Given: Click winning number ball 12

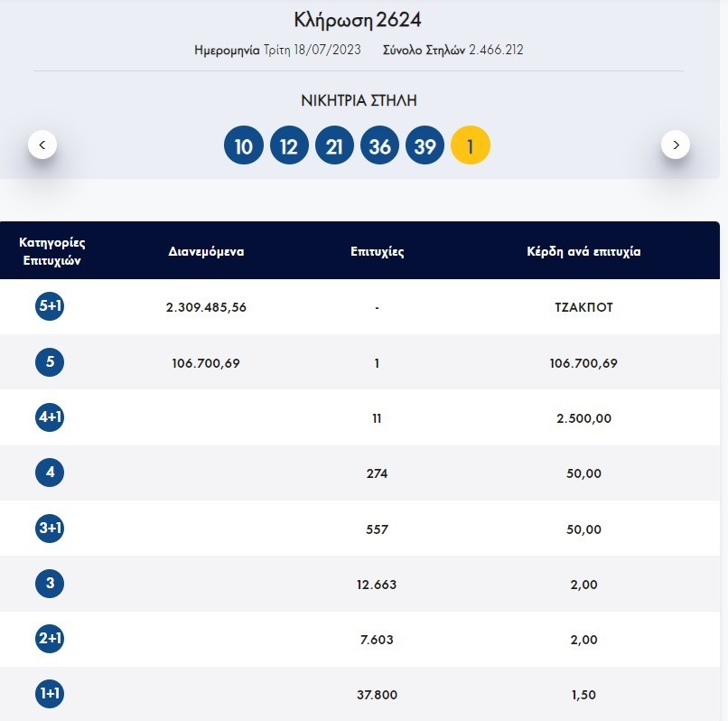Looking at the screenshot, I should tap(289, 146).
